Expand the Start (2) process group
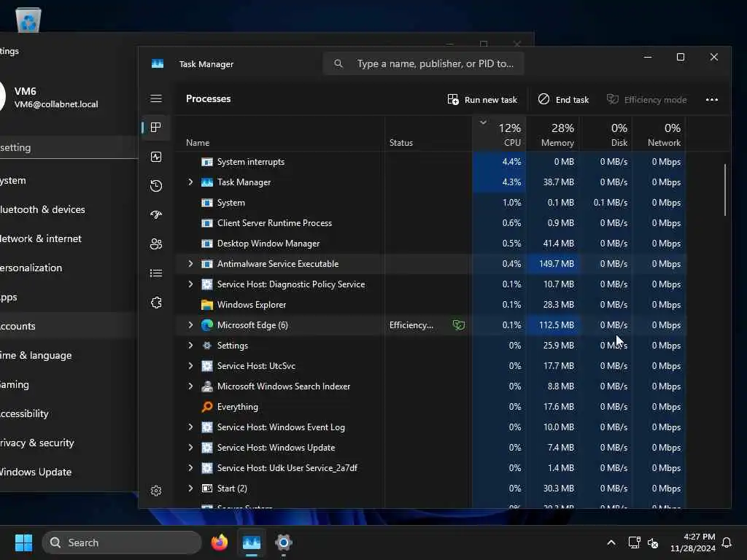 click(x=190, y=489)
